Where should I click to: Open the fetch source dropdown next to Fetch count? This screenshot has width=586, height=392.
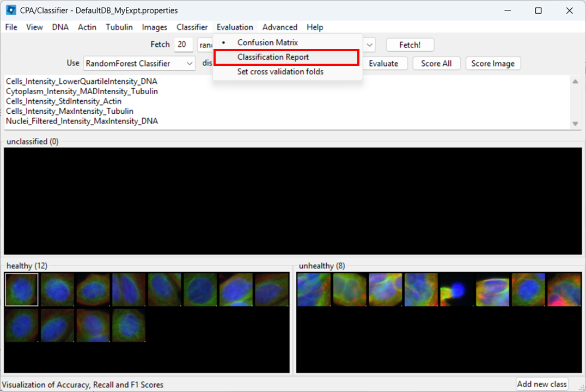[369, 45]
